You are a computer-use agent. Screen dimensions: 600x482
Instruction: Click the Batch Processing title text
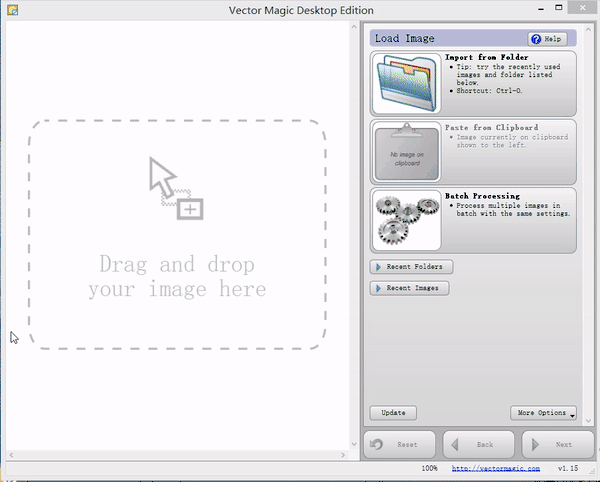point(482,196)
